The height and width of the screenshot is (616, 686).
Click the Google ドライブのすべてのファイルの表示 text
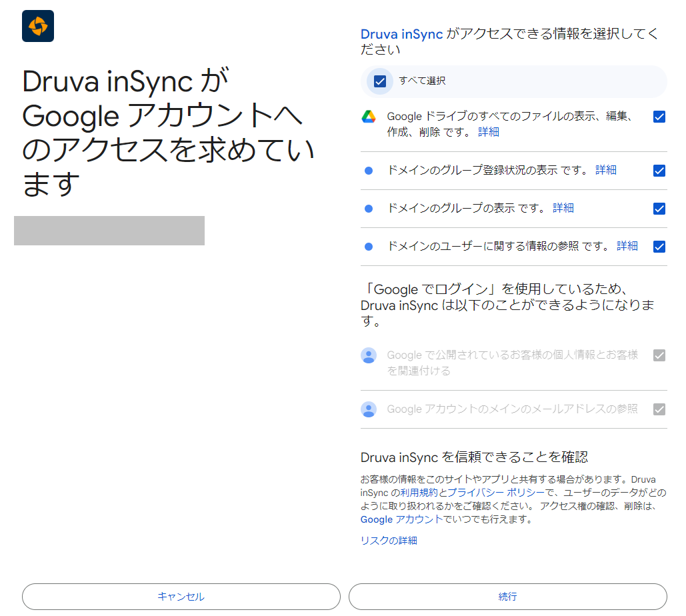(509, 124)
